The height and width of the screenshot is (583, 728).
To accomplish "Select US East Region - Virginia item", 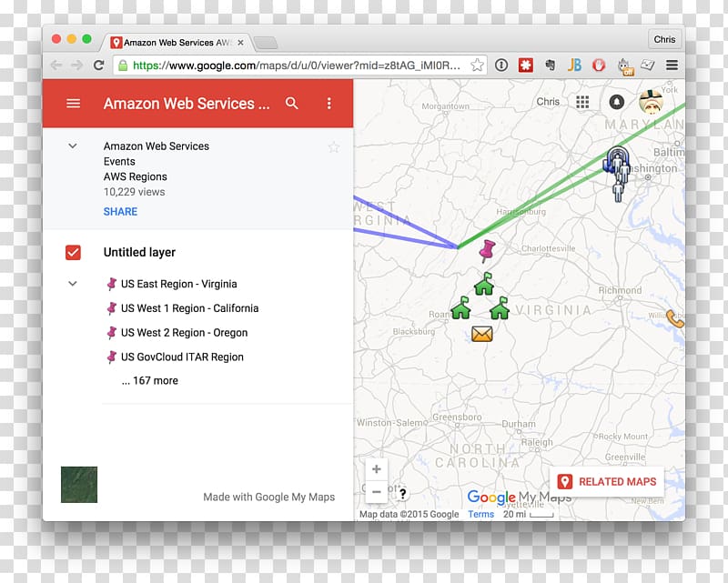I will 178,284.
